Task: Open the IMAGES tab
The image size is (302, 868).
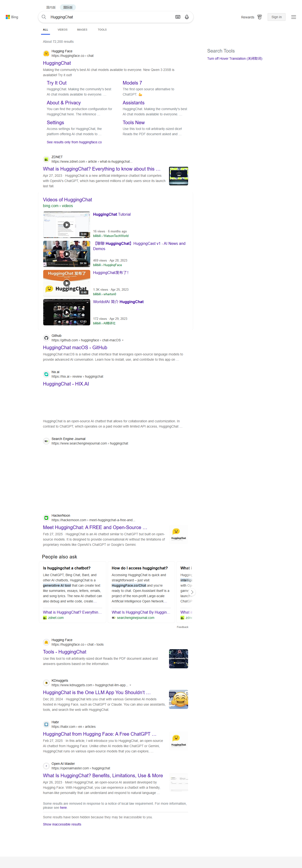Action: click(82, 30)
